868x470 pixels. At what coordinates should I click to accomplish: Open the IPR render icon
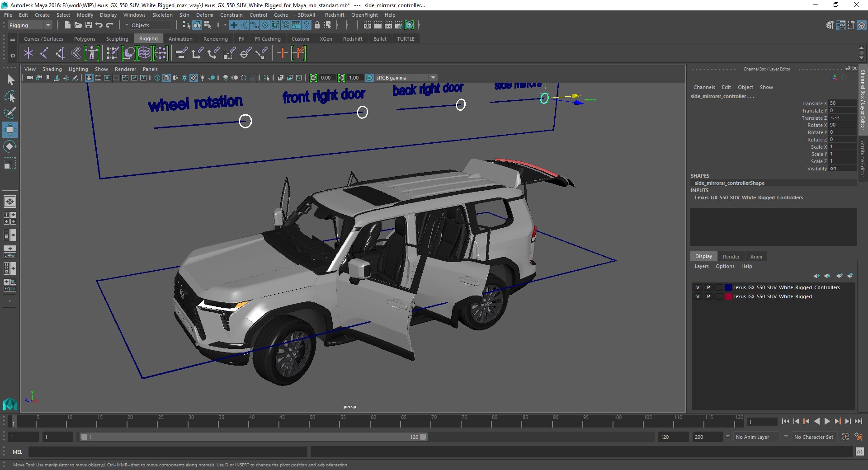pyautogui.click(x=388, y=25)
